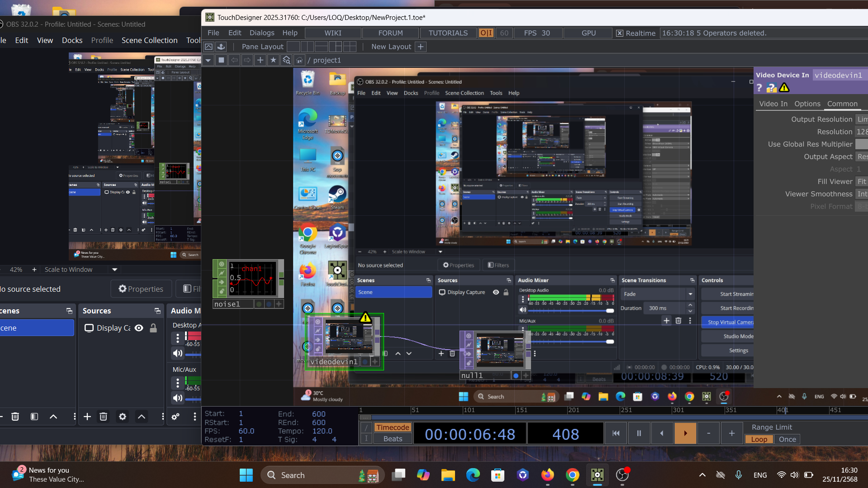This screenshot has height=488, width=868.
Task: Delete scene using Scenes trash icon
Action: coord(15,417)
